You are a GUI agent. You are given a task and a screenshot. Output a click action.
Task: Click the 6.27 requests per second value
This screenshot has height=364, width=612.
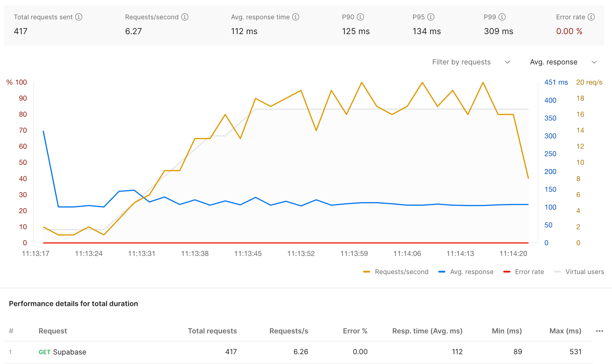click(x=133, y=31)
